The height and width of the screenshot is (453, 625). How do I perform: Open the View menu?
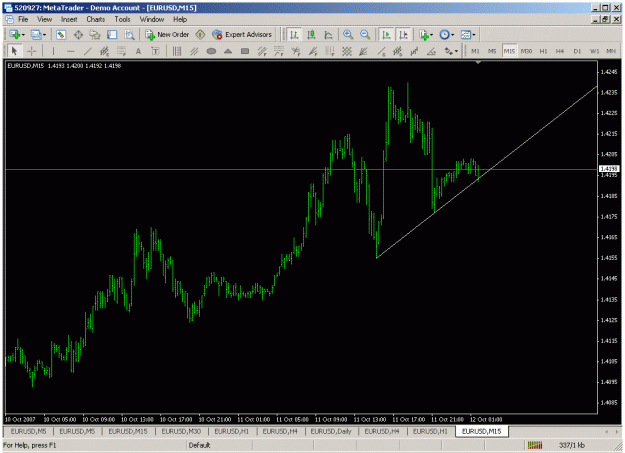tap(45, 19)
